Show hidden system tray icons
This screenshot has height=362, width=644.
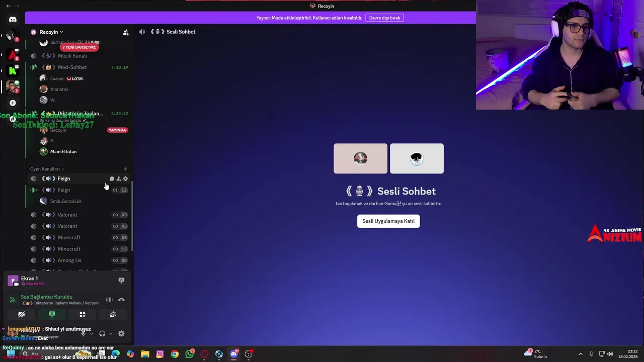pyautogui.click(x=580, y=354)
